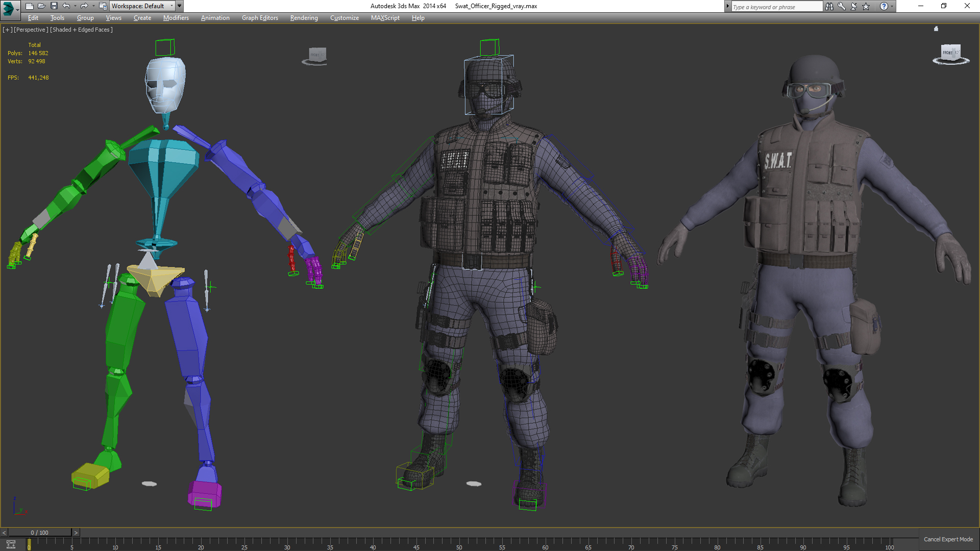
Task: Open the Modifiers menu
Action: [176, 18]
